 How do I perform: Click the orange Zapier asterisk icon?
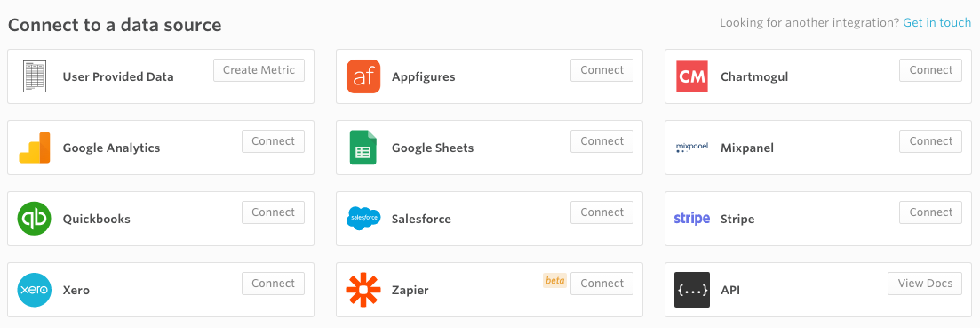(x=363, y=290)
